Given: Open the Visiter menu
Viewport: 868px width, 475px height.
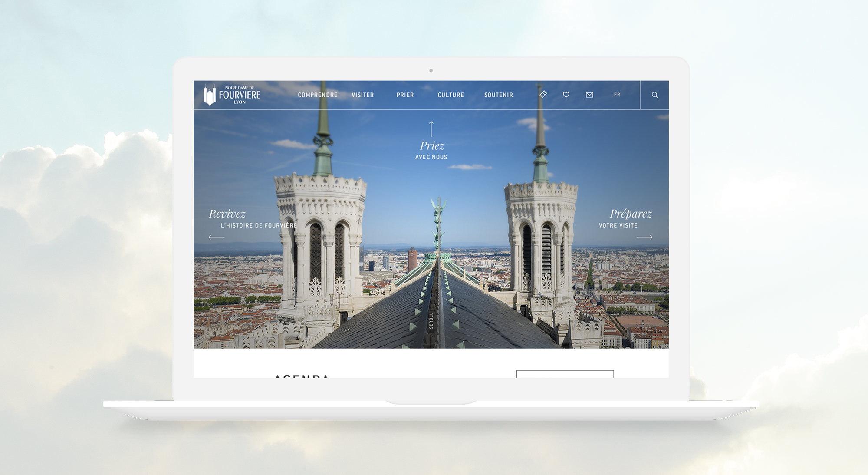Looking at the screenshot, I should click(x=363, y=95).
